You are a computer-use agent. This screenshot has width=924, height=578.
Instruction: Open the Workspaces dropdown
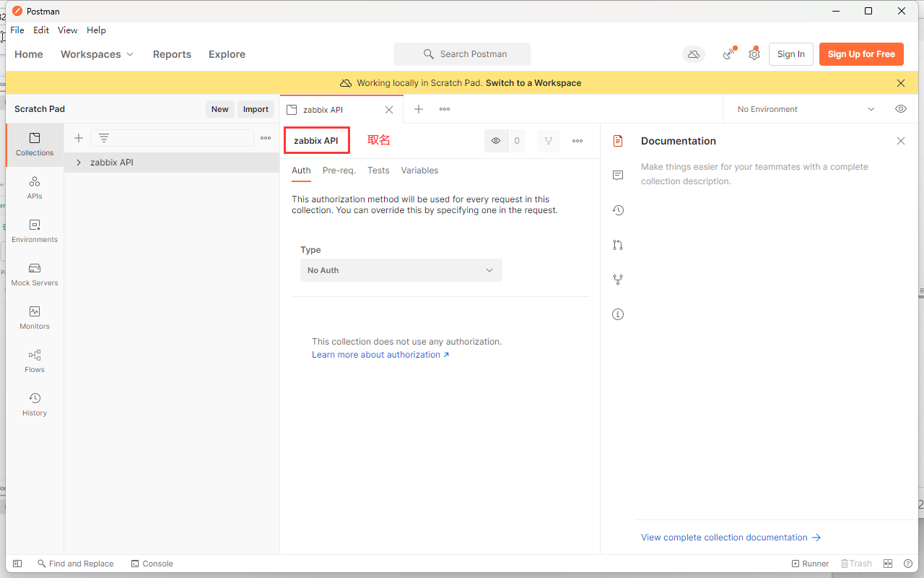97,54
